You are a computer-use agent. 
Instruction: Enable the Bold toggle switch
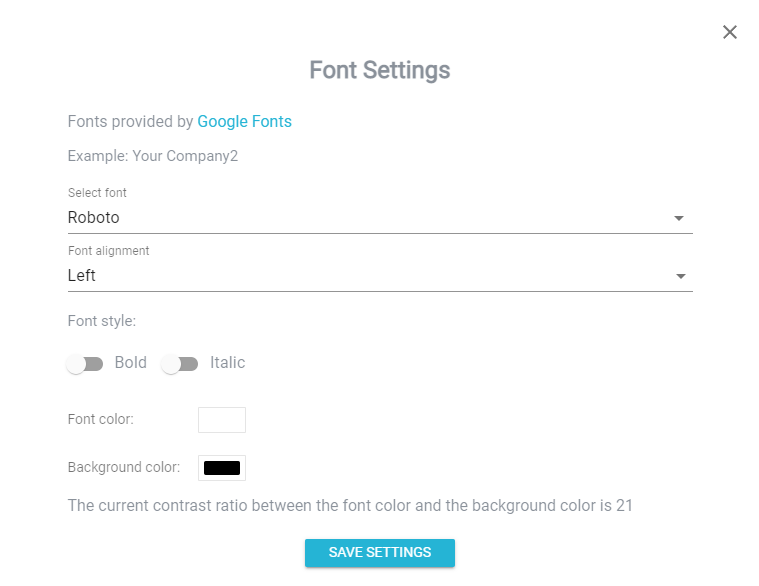[x=85, y=363]
